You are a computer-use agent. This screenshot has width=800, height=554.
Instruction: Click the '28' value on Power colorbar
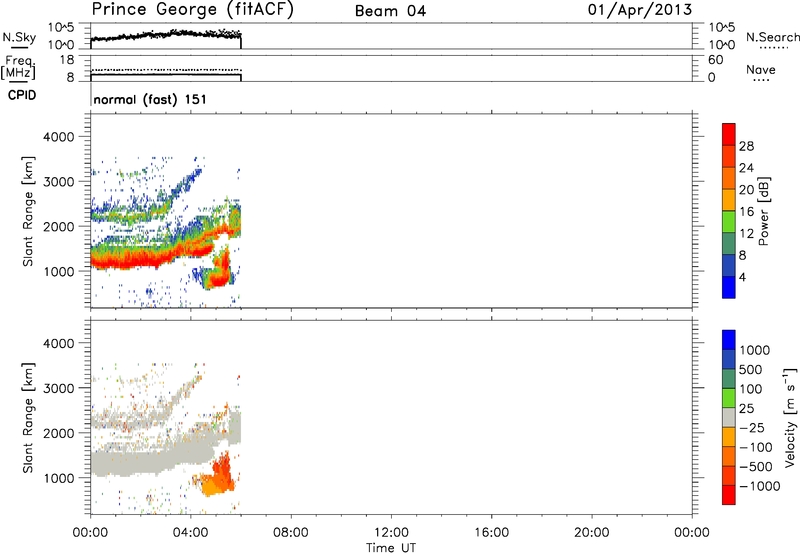pyautogui.click(x=746, y=146)
